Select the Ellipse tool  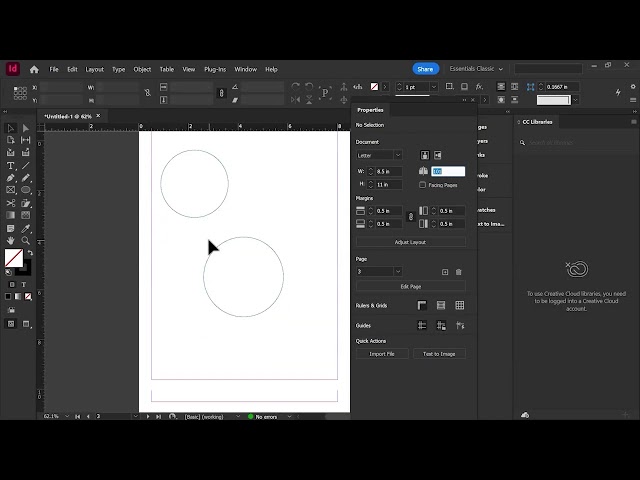pos(26,190)
